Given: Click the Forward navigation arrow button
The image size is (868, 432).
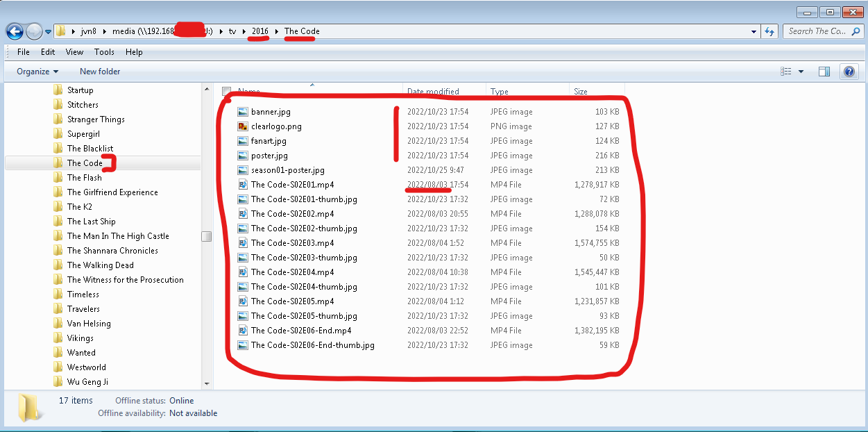Looking at the screenshot, I should pos(34,31).
